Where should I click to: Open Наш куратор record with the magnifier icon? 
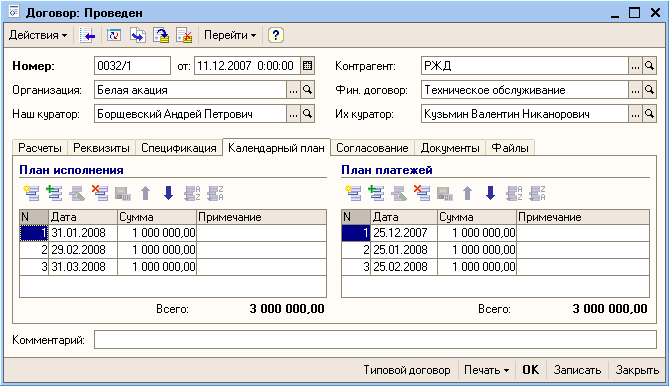coord(307,114)
